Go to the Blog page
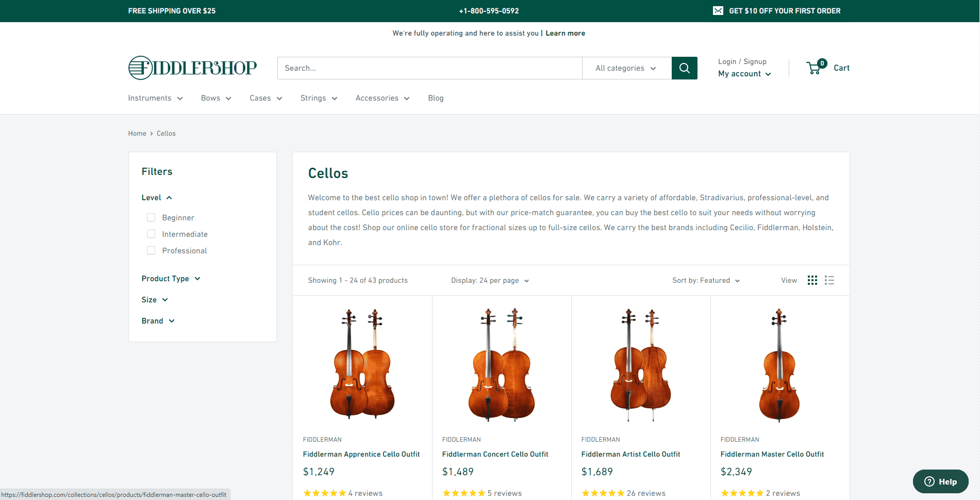Screen dimensions: 980x500 point(436,98)
